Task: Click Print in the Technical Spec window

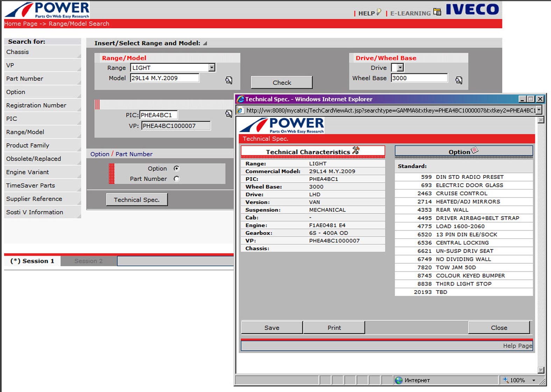Action: [x=334, y=328]
